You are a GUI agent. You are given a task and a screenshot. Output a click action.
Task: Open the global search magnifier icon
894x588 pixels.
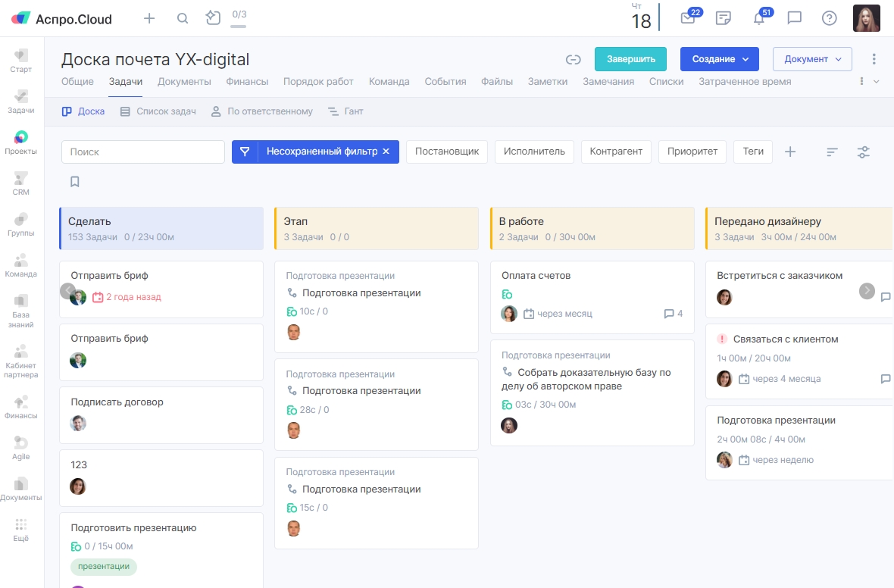183,19
